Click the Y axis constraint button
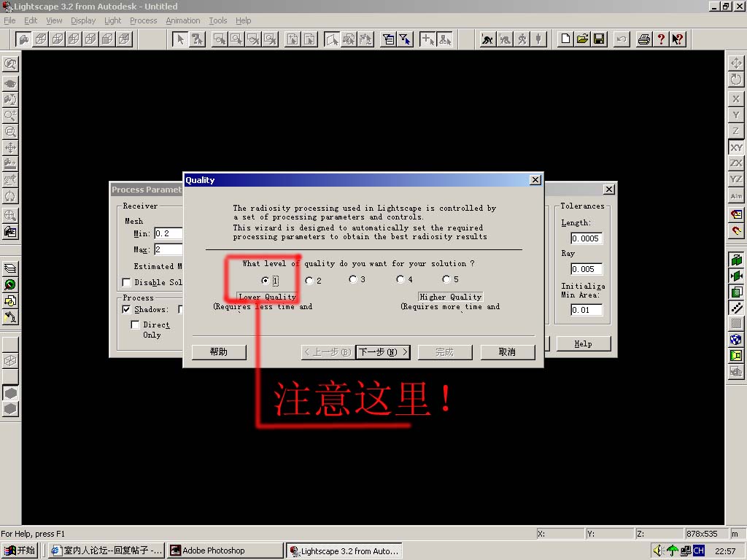 [x=736, y=114]
